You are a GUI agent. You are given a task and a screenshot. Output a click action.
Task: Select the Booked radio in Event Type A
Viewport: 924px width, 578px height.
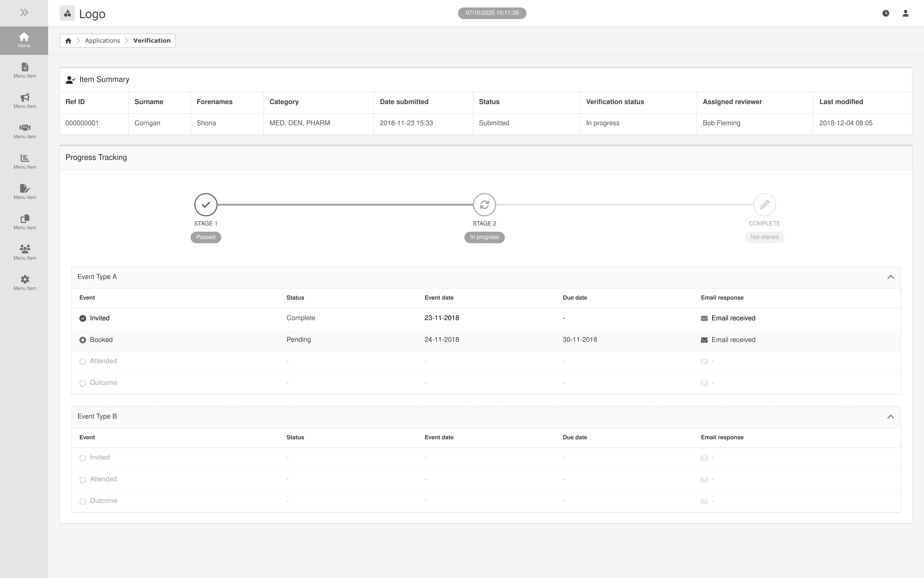point(83,340)
